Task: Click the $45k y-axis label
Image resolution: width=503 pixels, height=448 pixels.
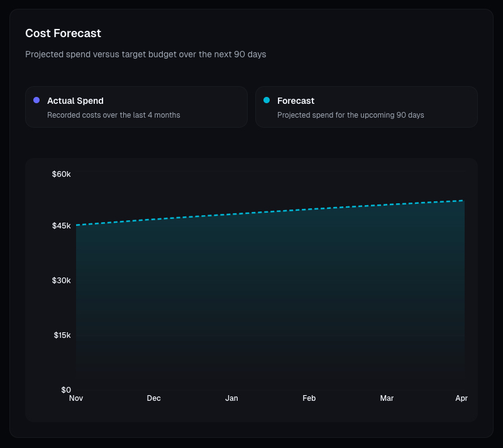Action: pyautogui.click(x=61, y=226)
